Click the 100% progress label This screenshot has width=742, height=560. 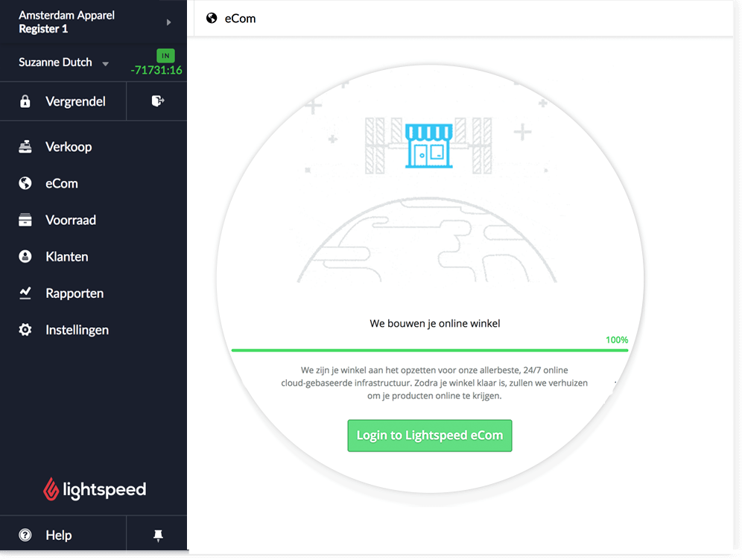point(617,340)
